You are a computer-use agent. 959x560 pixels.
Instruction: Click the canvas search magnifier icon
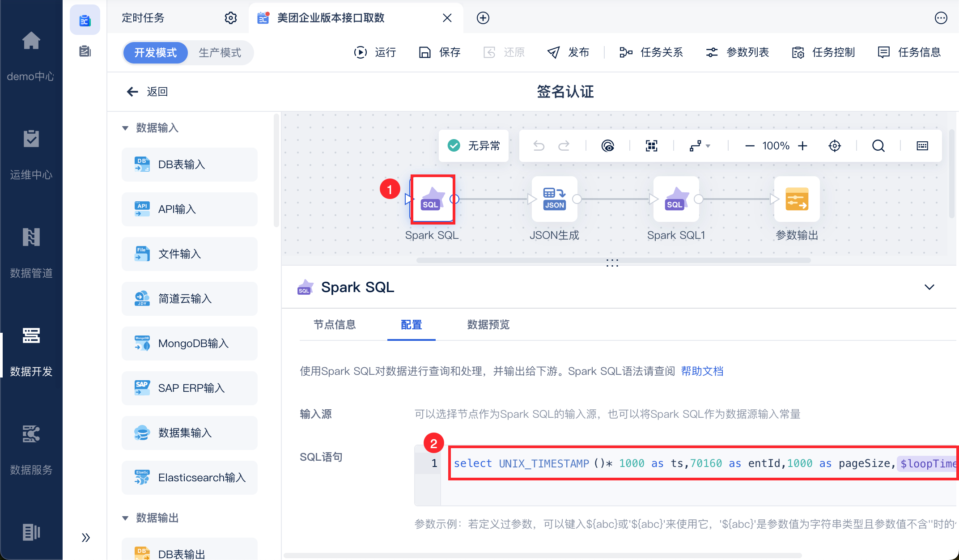point(878,146)
